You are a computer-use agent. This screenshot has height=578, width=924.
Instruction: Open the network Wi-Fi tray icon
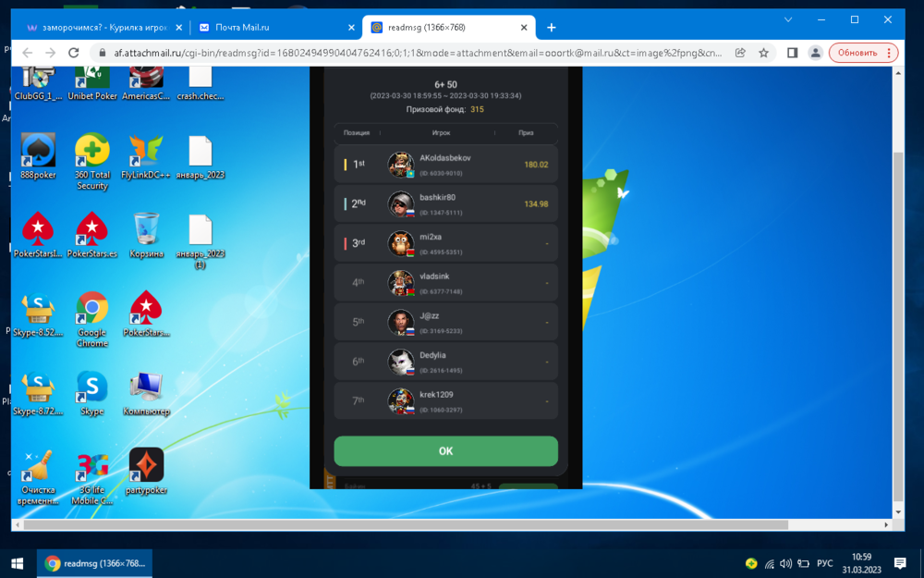coord(769,563)
